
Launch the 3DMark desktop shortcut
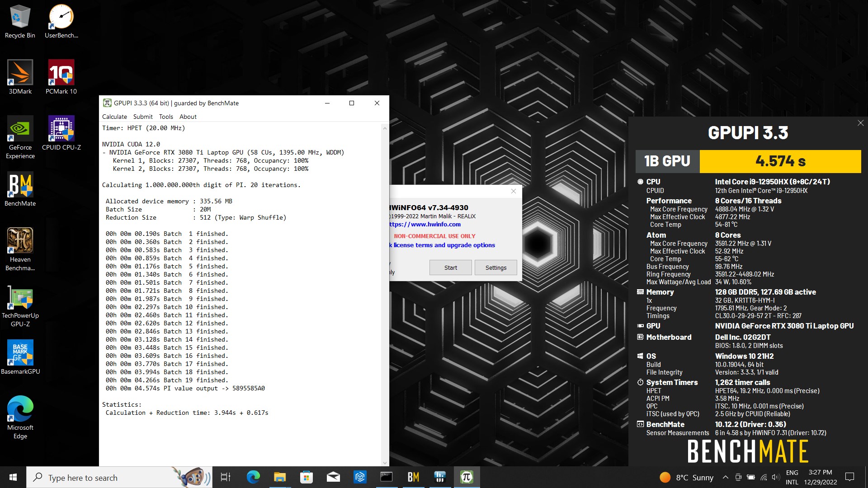point(20,77)
